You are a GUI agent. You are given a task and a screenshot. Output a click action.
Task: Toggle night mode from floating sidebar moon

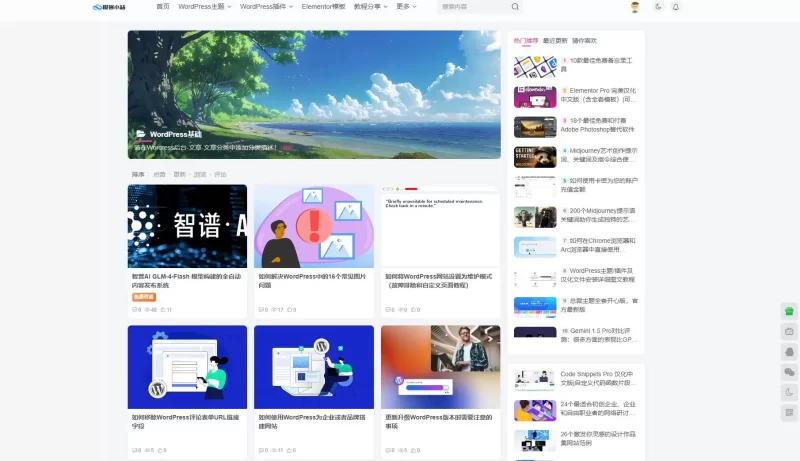click(789, 392)
